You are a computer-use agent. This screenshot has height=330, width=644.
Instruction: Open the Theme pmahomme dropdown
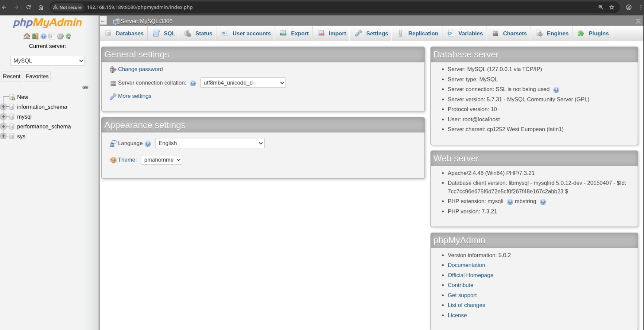tap(161, 160)
